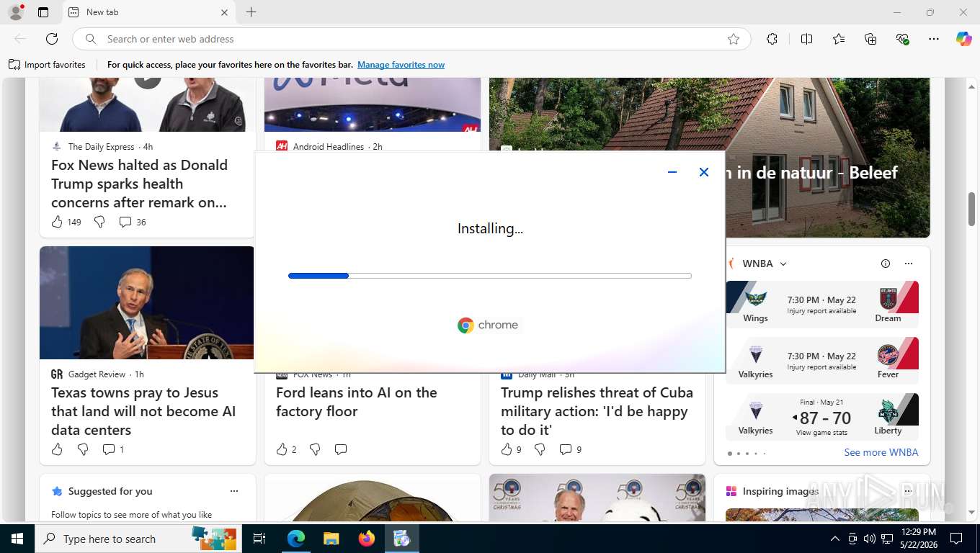Click the page vertical scrollbar thumb
This screenshot has width=980, height=553.
pos(971,210)
